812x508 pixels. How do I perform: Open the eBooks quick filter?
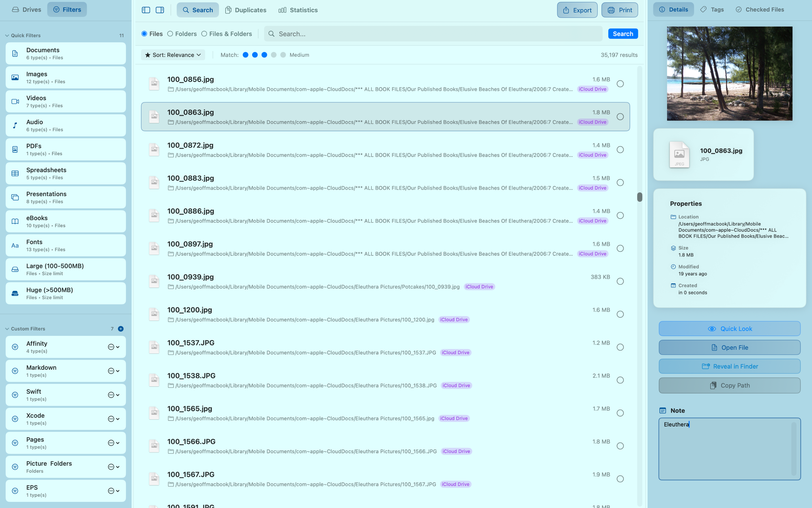(x=66, y=222)
